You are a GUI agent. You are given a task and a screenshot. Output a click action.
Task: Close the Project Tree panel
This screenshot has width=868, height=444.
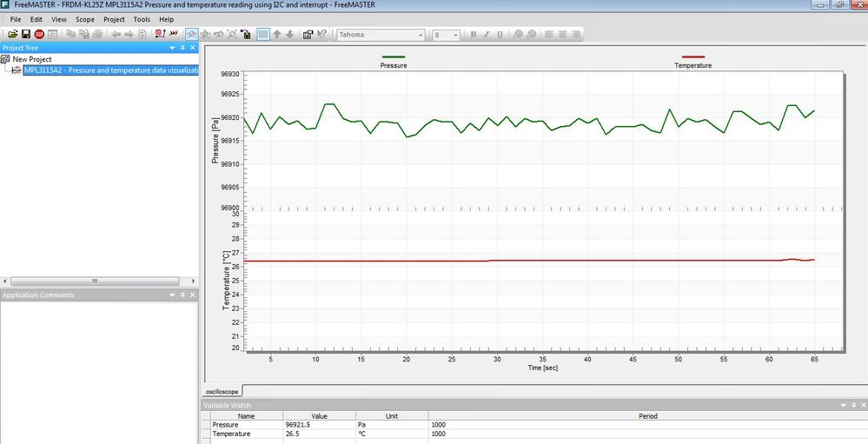coord(193,48)
